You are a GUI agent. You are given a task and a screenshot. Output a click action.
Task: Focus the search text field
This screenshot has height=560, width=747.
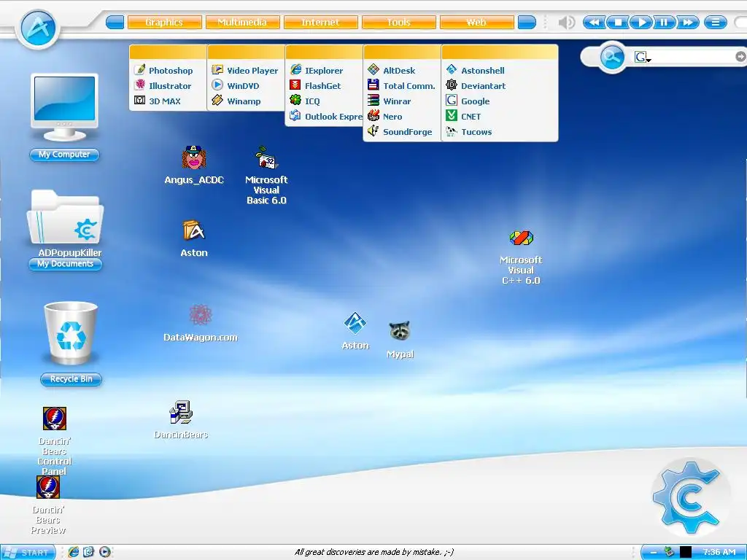point(693,57)
